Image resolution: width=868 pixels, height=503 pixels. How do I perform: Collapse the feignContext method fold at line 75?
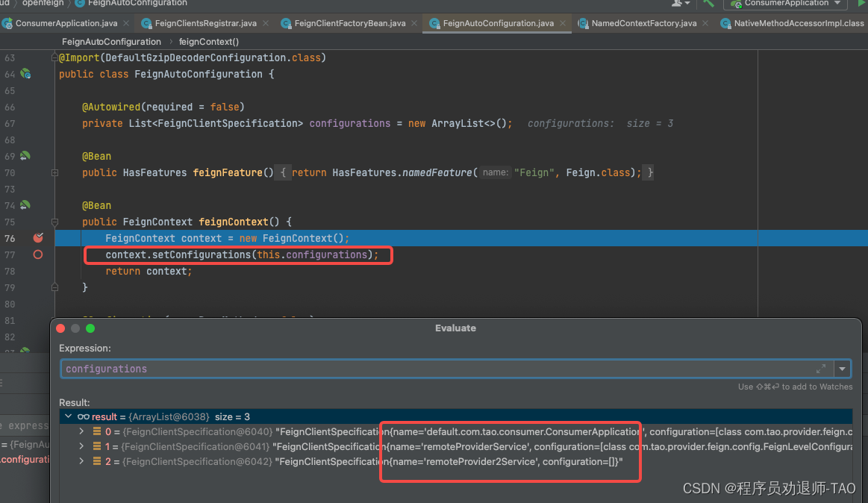coord(54,222)
